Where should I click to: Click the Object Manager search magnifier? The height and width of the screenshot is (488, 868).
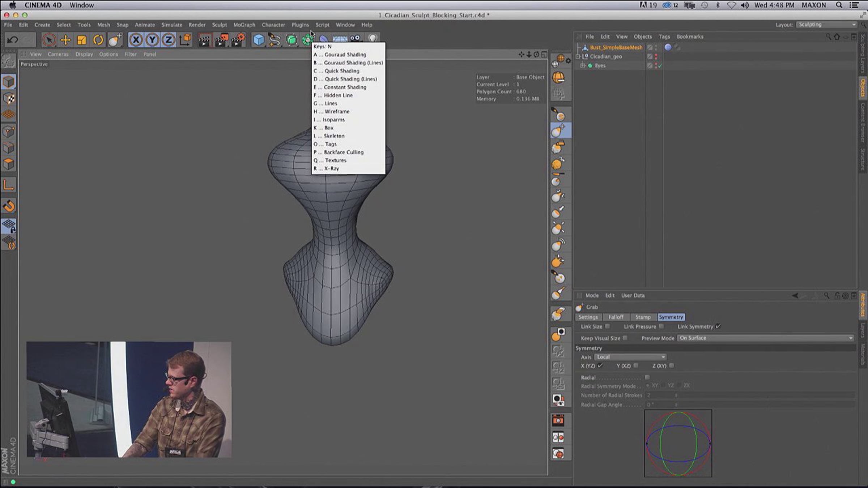(x=828, y=37)
